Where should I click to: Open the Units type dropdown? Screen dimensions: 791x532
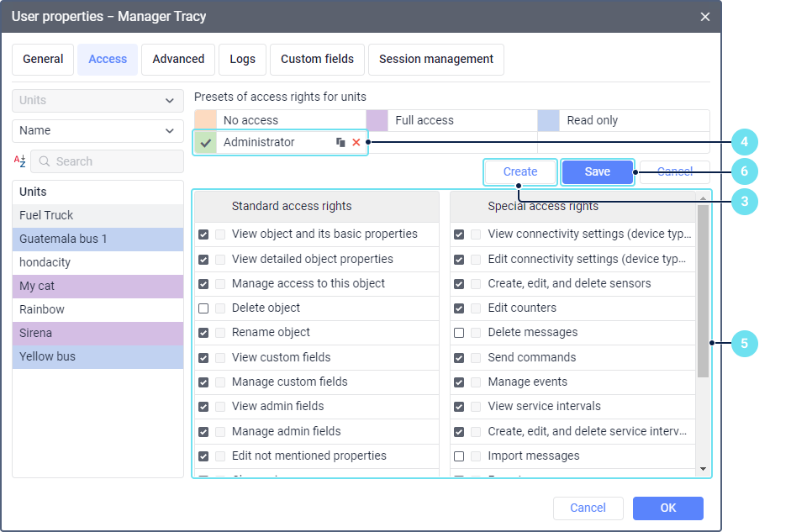98,101
